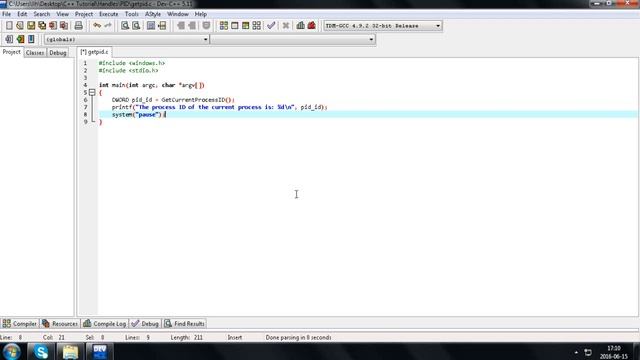Open Find with the magnifier icon

coord(125,26)
